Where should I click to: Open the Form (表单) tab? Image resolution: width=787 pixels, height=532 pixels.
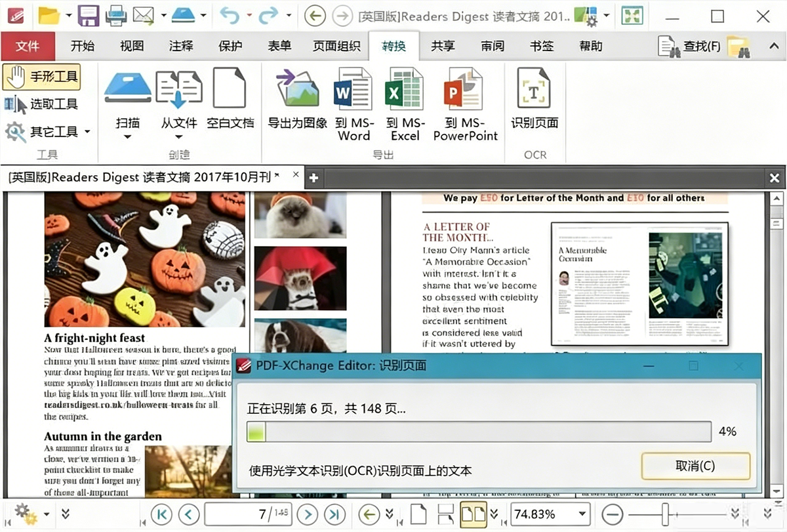point(279,46)
